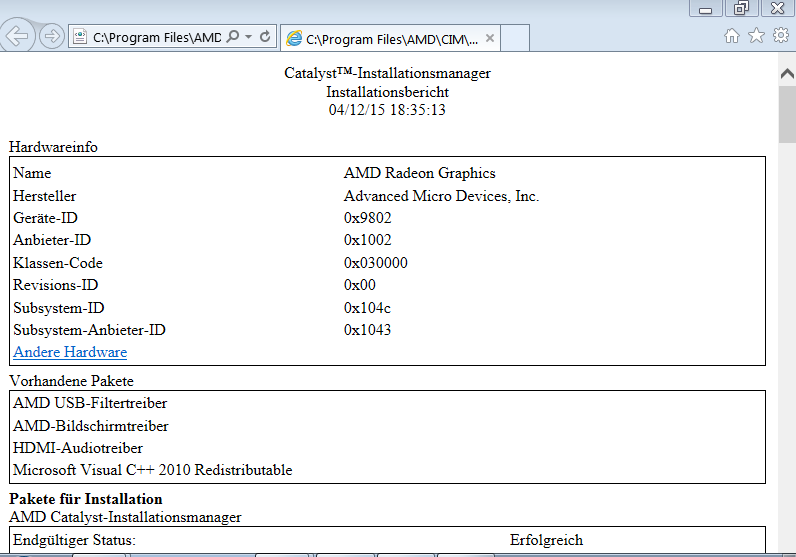This screenshot has height=557, width=796.
Task: Open the Tools gear menu
Action: [780, 35]
